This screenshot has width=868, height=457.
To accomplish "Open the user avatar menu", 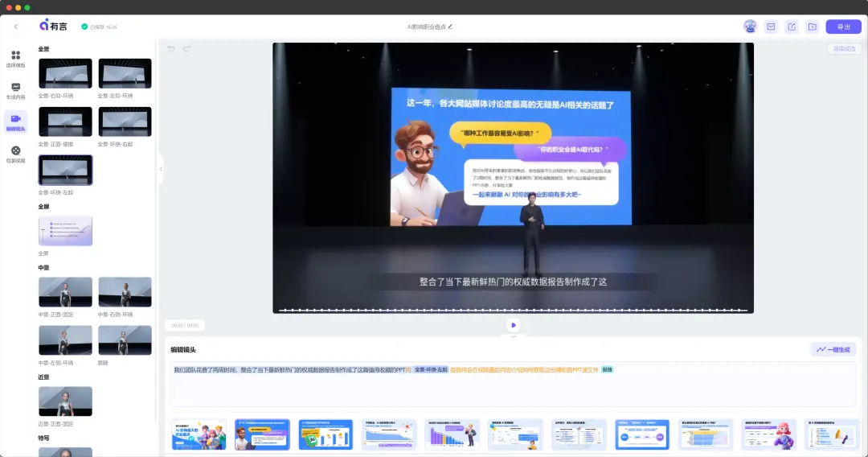I will point(750,26).
